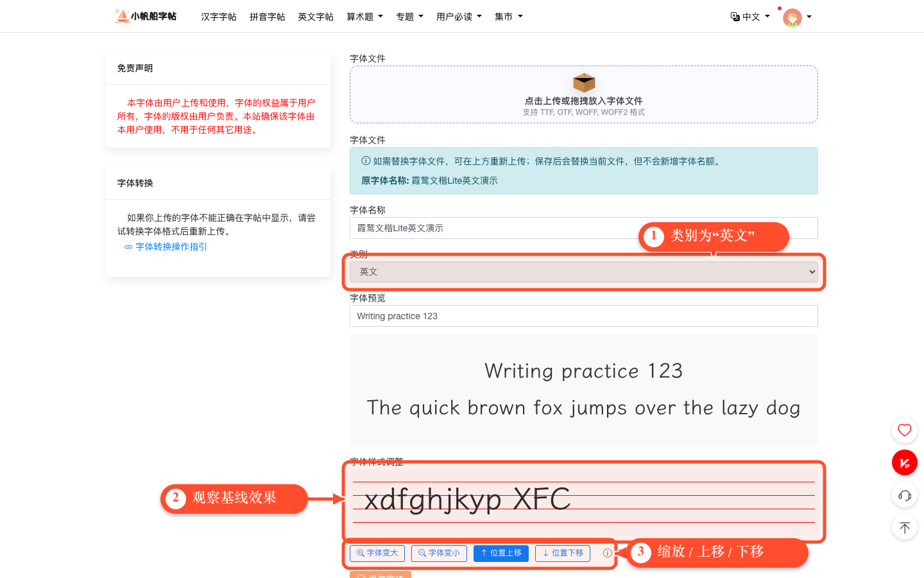Click the info icon beside 位置下移
The height and width of the screenshot is (578, 924).
tap(607, 553)
